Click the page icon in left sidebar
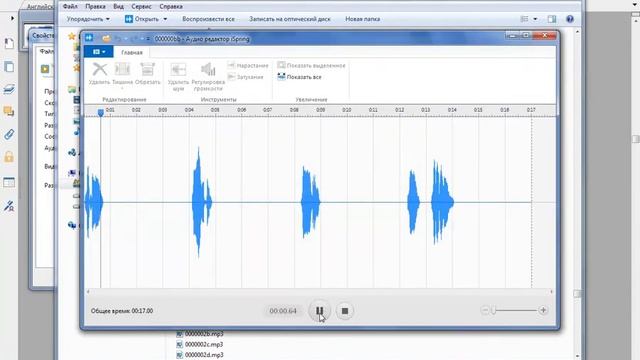This screenshot has height=360, width=640. (9, 44)
